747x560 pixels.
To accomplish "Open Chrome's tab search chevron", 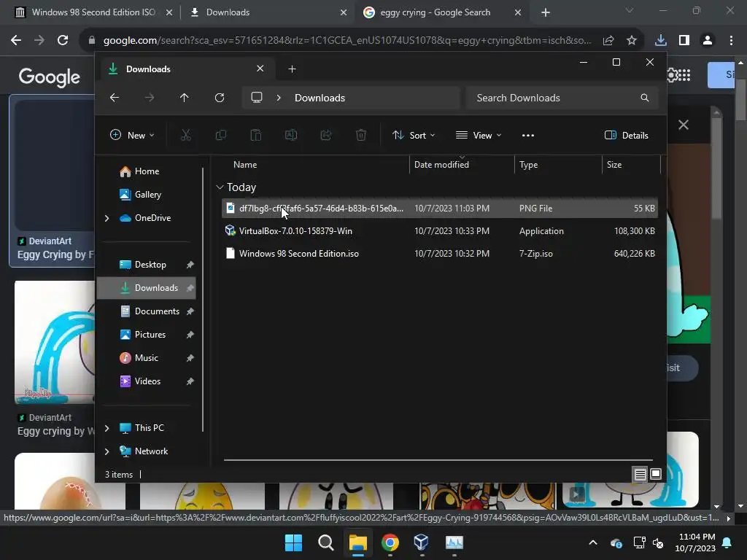I will pos(630,10).
